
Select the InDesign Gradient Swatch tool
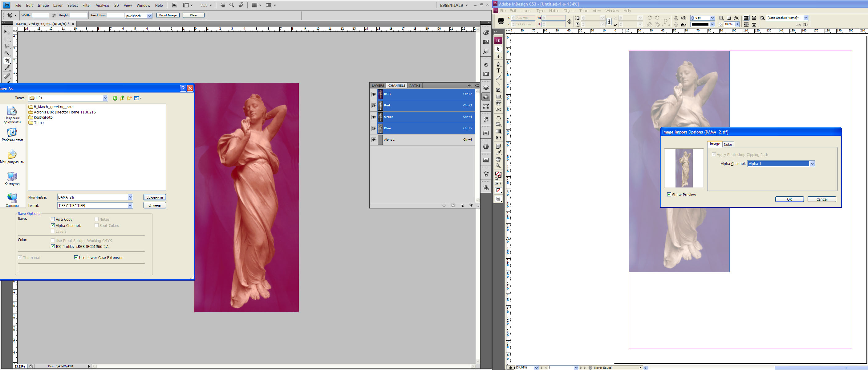498,131
